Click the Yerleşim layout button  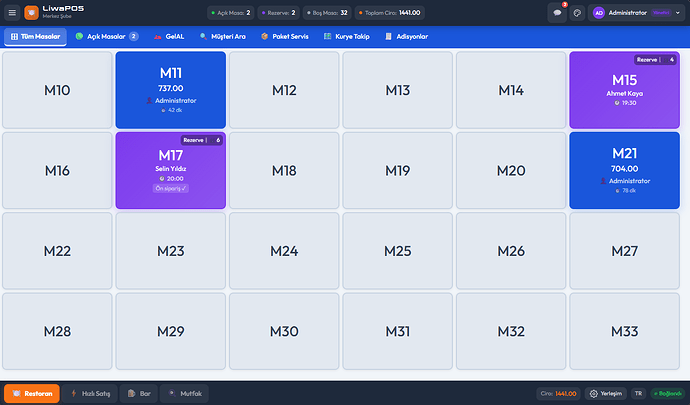point(606,394)
